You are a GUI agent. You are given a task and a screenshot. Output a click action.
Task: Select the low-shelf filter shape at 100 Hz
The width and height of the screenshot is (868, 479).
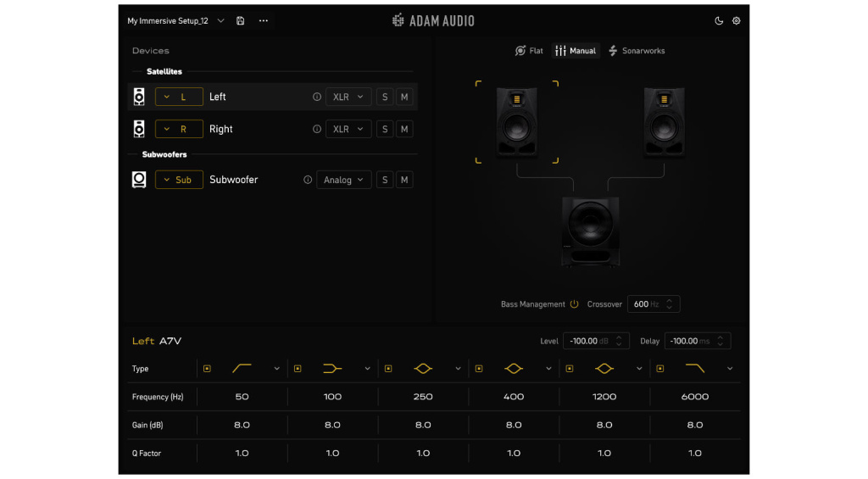tap(332, 368)
